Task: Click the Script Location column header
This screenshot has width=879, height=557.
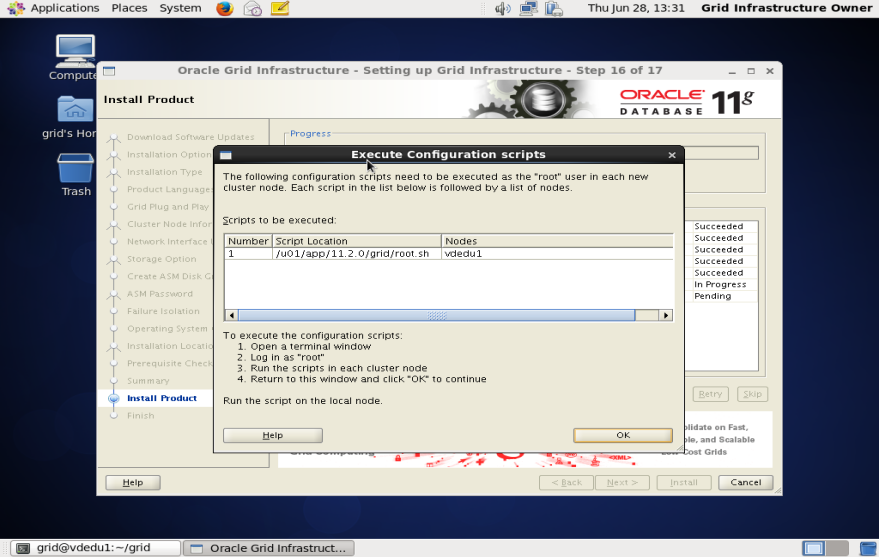Action: (357, 241)
